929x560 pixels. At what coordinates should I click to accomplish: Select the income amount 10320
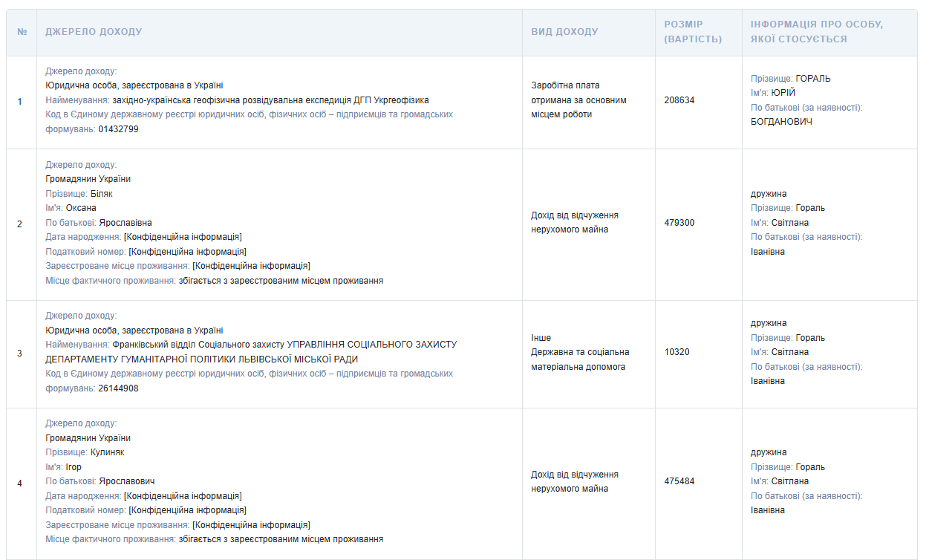[677, 352]
